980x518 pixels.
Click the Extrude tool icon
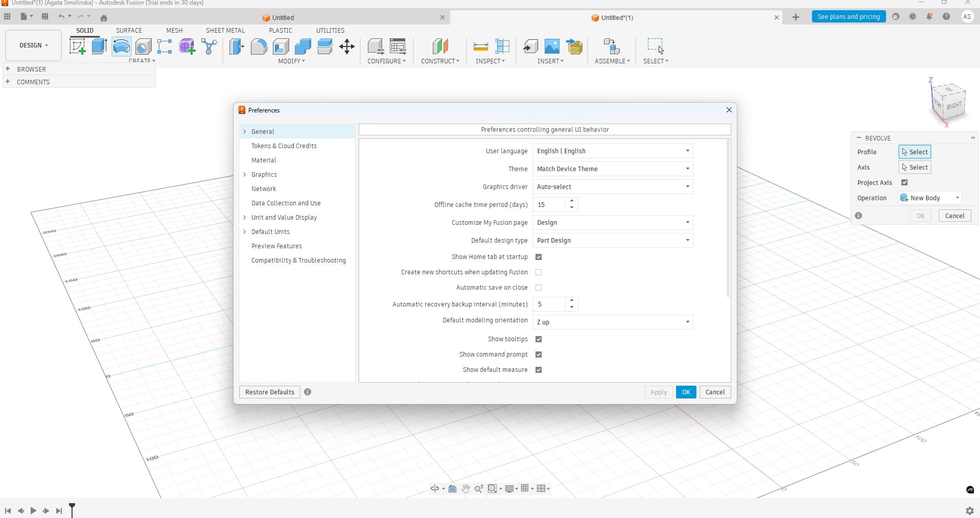tap(99, 46)
